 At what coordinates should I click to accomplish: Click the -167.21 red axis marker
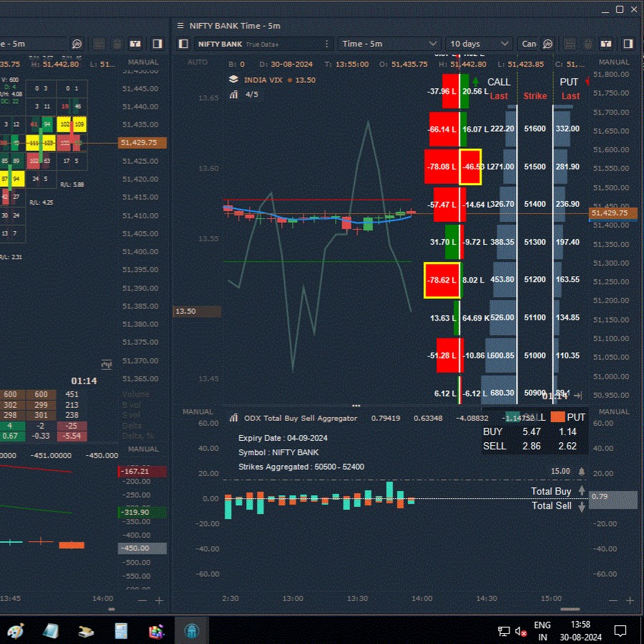(142, 471)
